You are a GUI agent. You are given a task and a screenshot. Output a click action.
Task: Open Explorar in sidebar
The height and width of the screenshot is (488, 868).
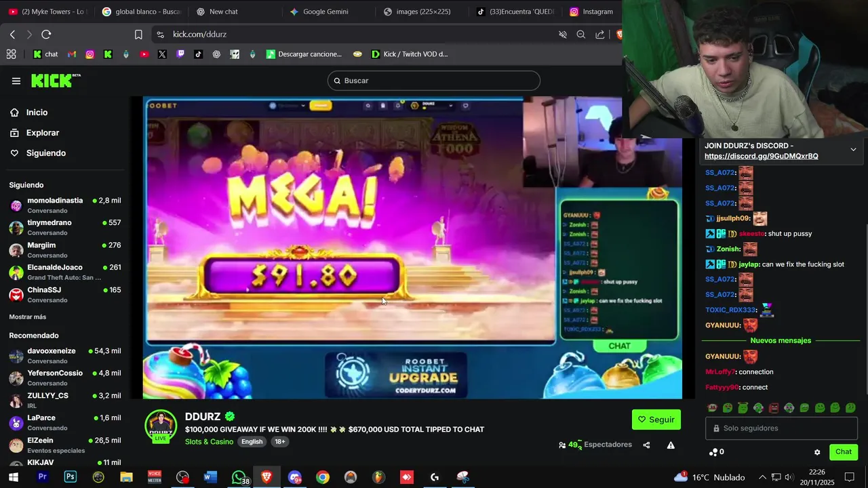pos(43,133)
